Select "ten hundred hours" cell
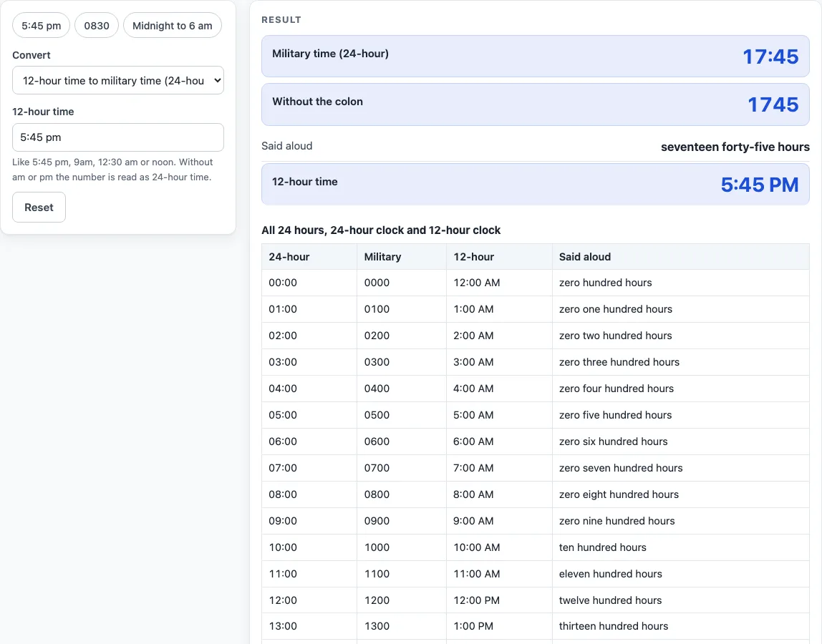This screenshot has width=822, height=644. (x=680, y=547)
